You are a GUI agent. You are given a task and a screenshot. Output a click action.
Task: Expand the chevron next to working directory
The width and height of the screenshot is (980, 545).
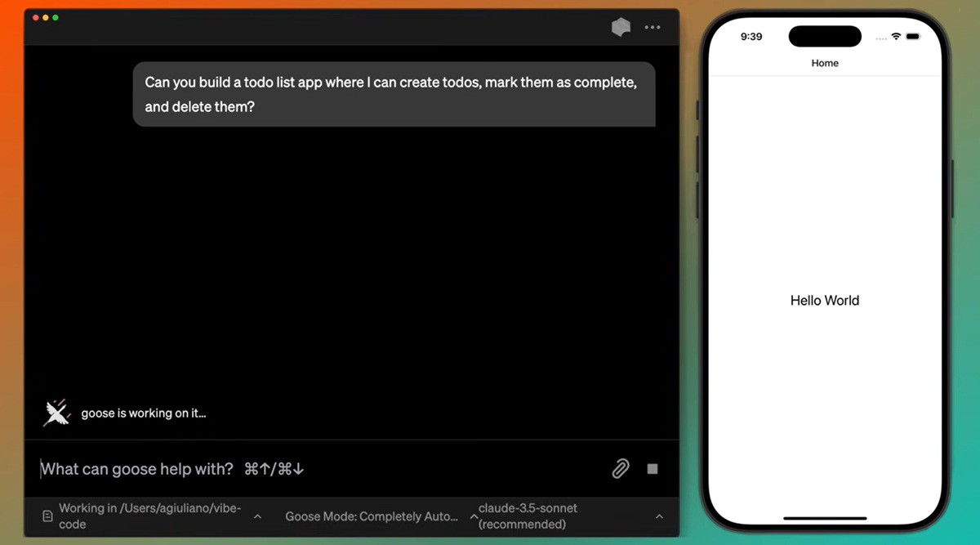click(x=257, y=516)
